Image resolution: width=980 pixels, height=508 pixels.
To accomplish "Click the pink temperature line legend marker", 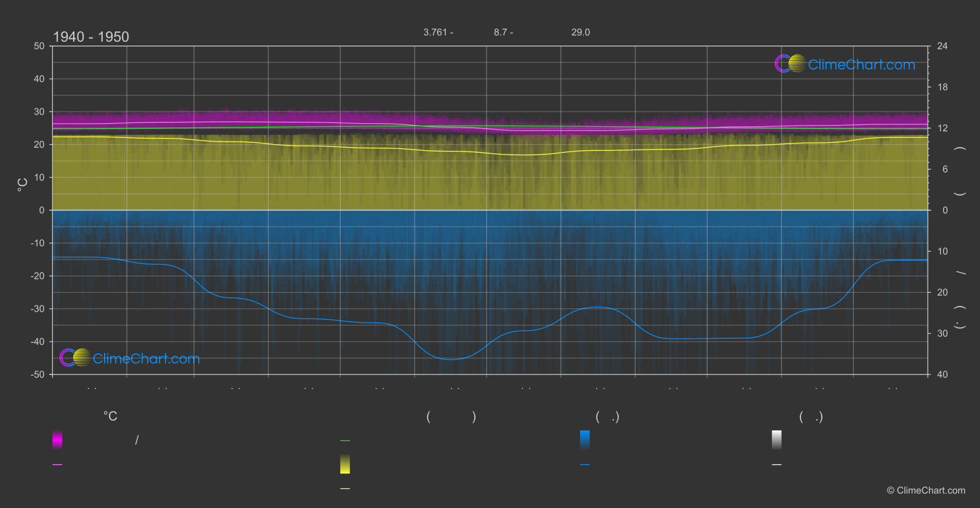I will click(x=57, y=465).
